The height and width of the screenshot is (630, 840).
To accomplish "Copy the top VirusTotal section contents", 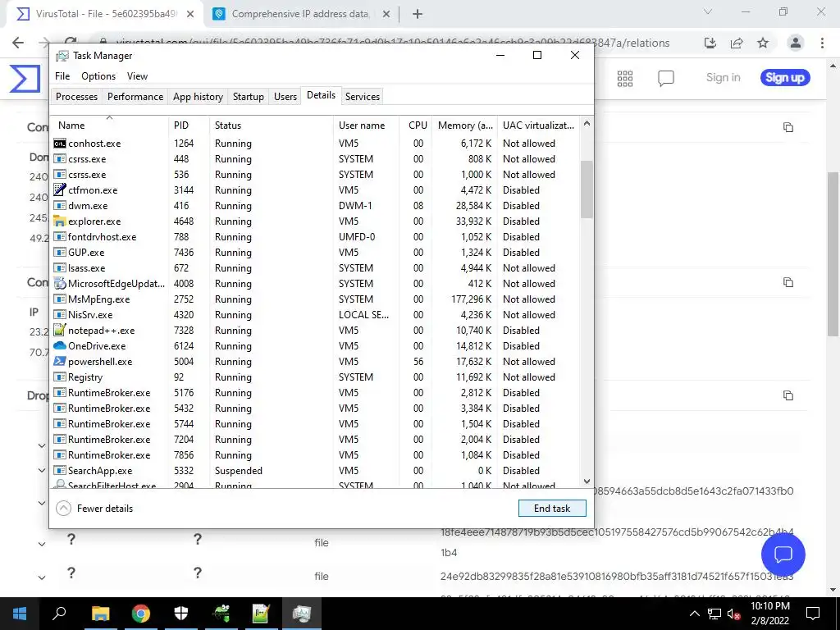I will pos(788,127).
